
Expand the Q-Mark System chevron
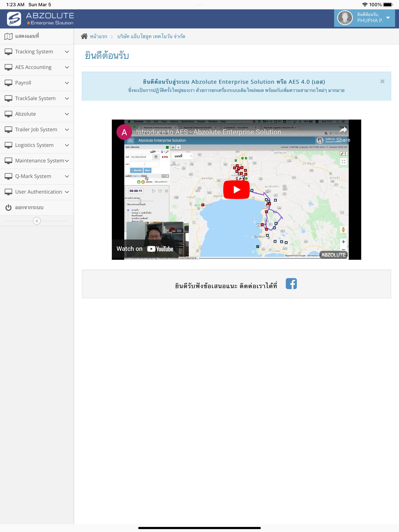67,176
